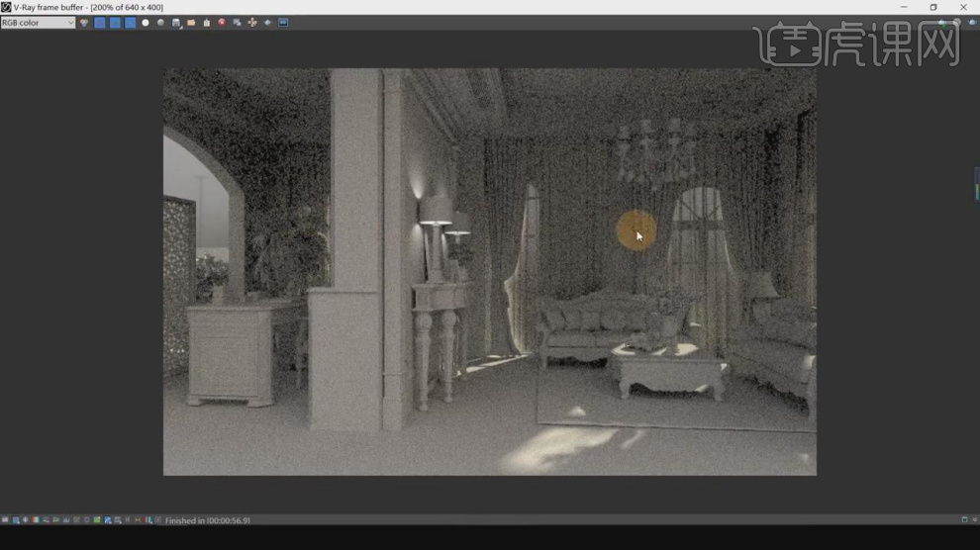
Task: Minimize the V-Ray frame buffer window
Action: [x=904, y=8]
